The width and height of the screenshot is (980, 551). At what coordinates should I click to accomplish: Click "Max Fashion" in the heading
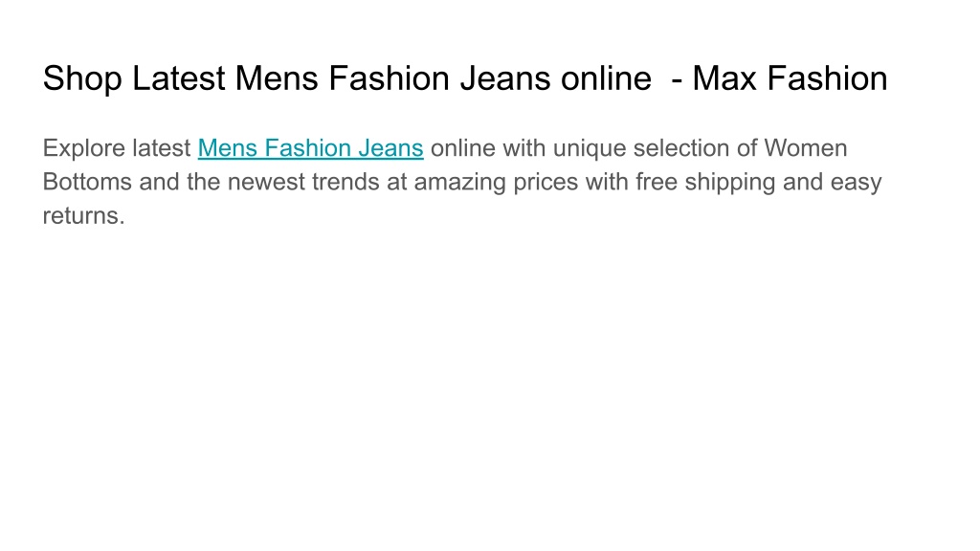[x=790, y=78]
